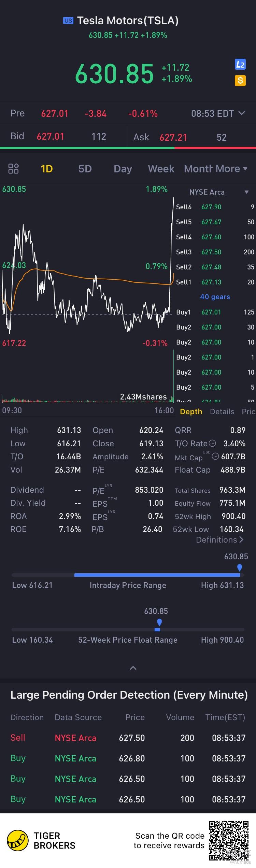Tap Large Pending Order Detection heading
Viewport: 256px width, 868px height.
point(129,695)
